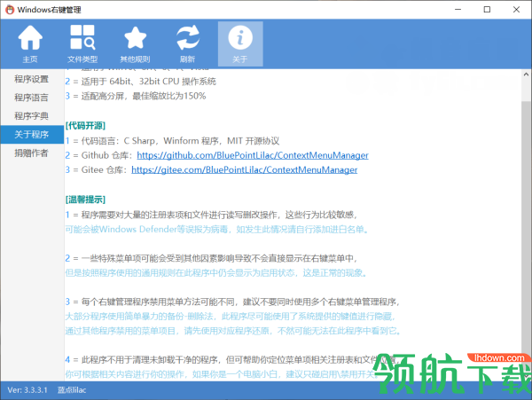Maximize the Windows右键管理 window
The width and height of the screenshot is (532, 400).
pos(487,10)
